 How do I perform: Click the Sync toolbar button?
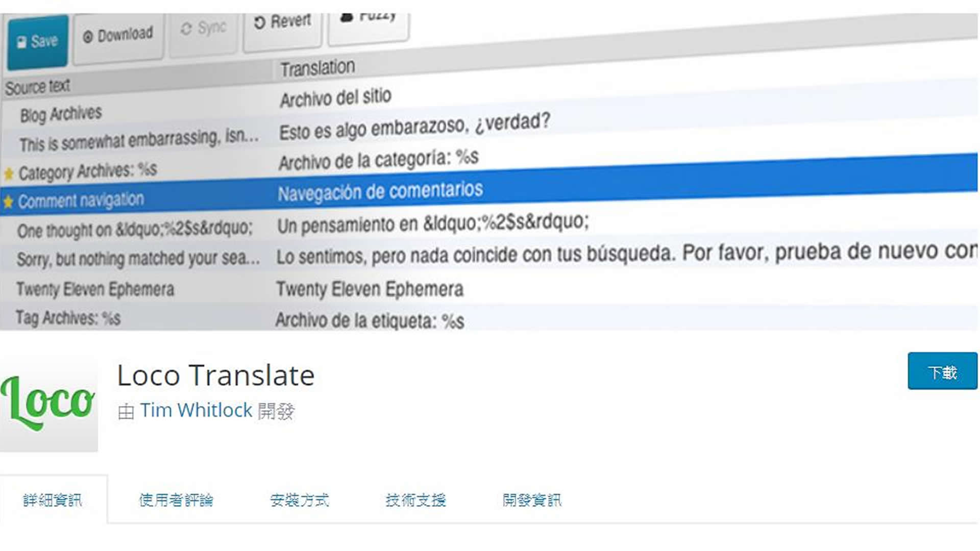pos(203,30)
